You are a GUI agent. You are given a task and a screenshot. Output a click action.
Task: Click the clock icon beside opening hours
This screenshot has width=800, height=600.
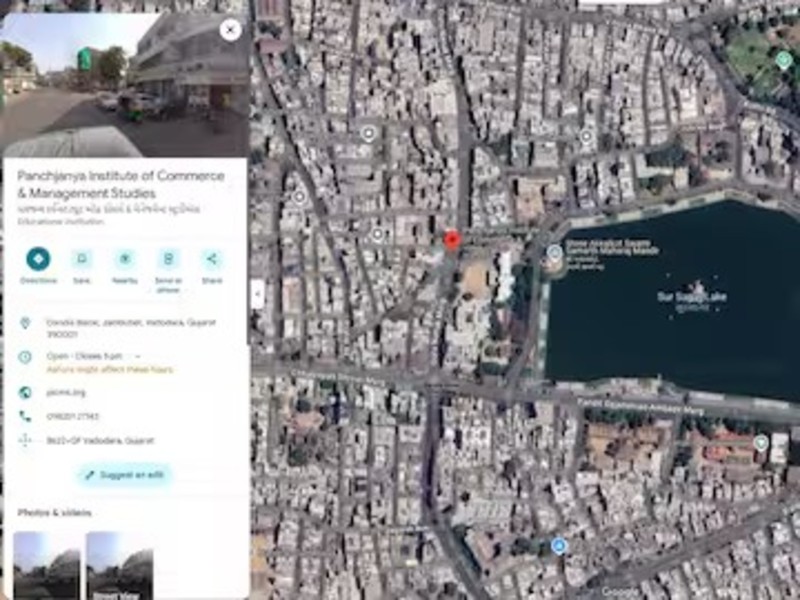[x=25, y=357]
